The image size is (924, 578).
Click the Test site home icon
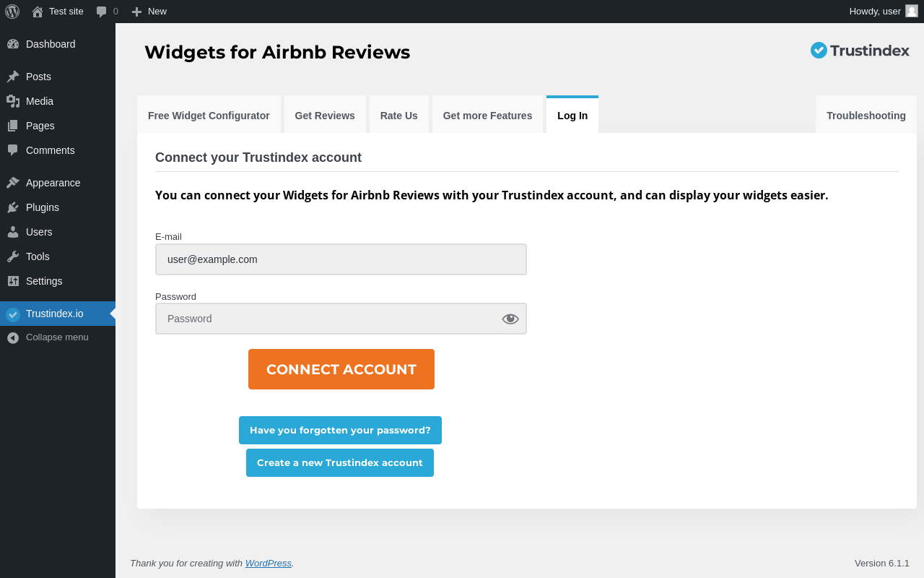[38, 12]
